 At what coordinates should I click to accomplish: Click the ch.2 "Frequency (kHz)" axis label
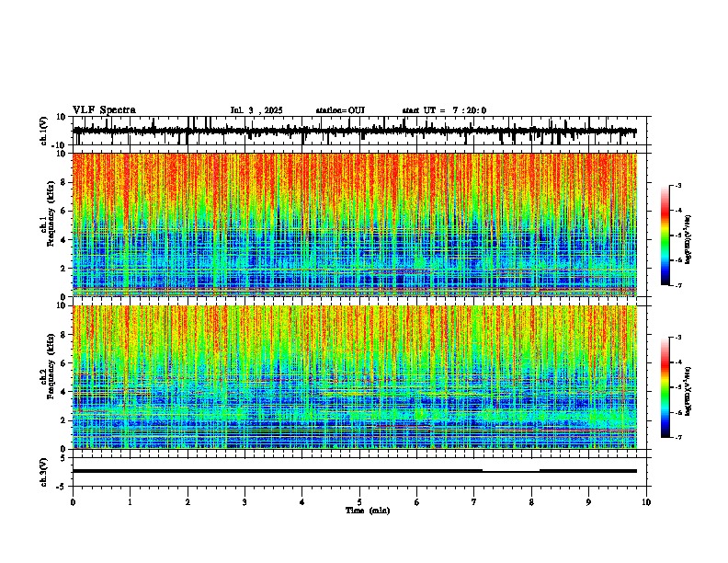(x=51, y=366)
